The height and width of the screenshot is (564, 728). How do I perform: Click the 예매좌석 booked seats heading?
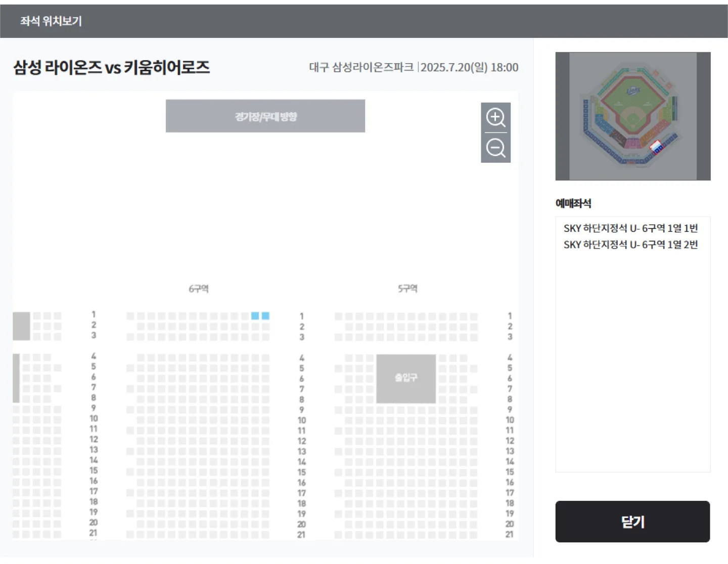573,203
